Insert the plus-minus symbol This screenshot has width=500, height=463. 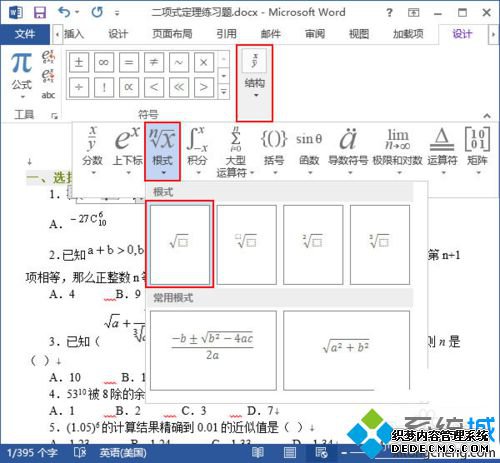[x=79, y=62]
